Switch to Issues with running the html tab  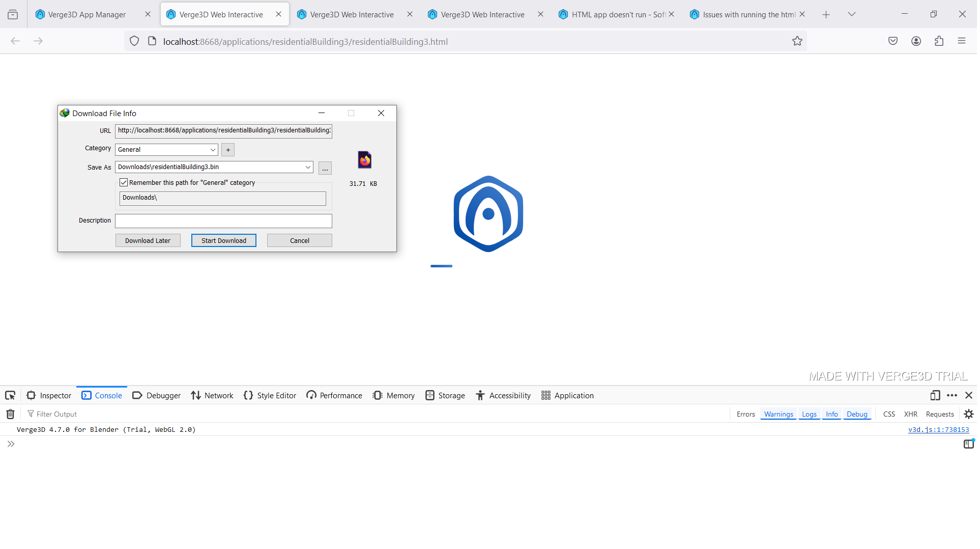[748, 15]
